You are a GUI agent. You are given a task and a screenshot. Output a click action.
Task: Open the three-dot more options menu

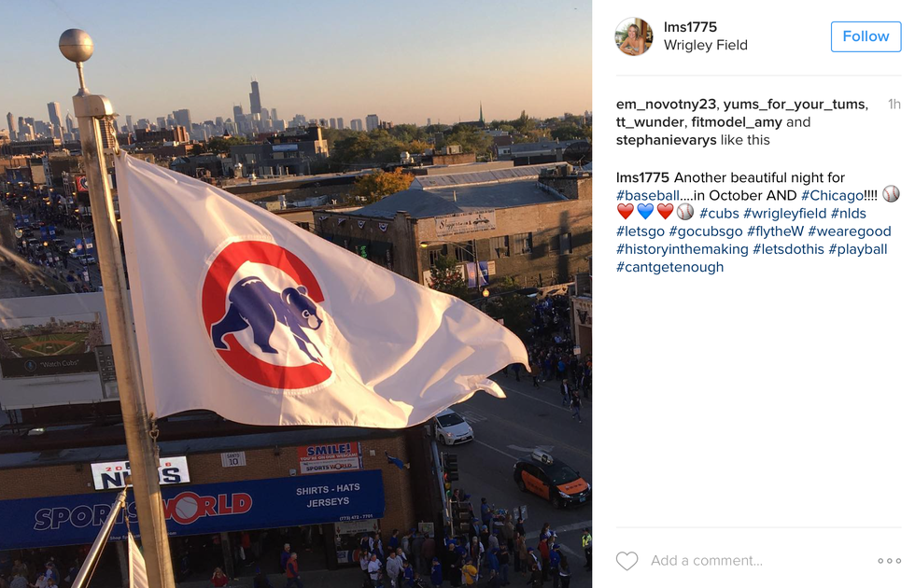coord(889,561)
